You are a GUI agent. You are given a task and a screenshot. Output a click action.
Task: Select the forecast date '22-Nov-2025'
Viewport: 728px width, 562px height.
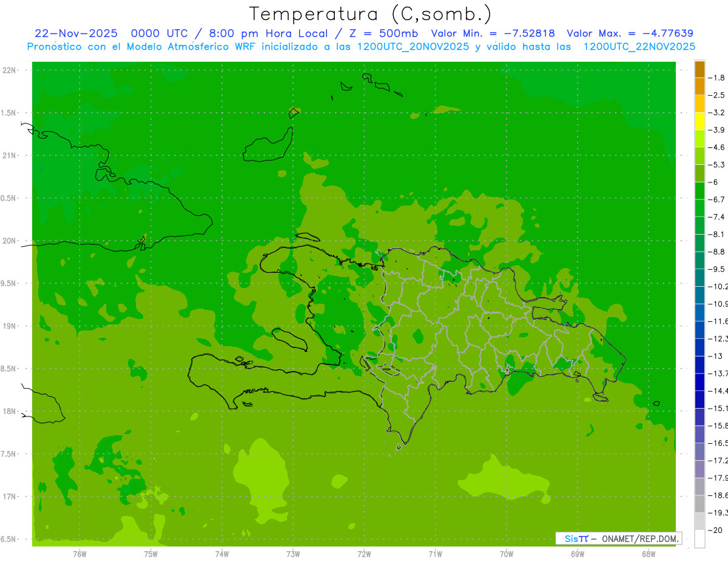tap(76, 33)
